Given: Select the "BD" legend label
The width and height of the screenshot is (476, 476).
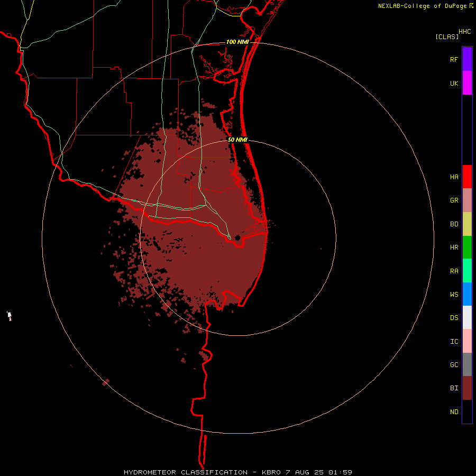Looking at the screenshot, I should coord(454,224).
